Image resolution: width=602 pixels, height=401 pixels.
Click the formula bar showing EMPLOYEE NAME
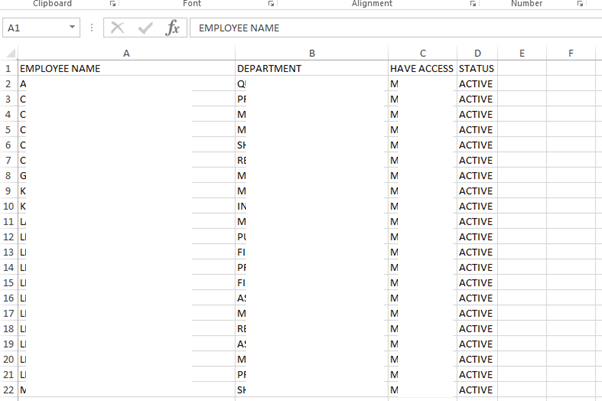point(390,28)
